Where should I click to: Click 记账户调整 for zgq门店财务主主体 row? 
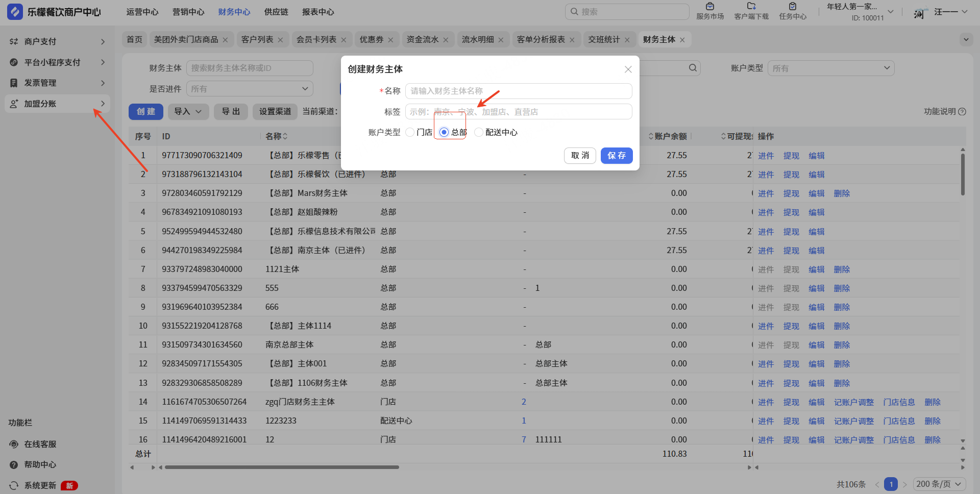854,402
